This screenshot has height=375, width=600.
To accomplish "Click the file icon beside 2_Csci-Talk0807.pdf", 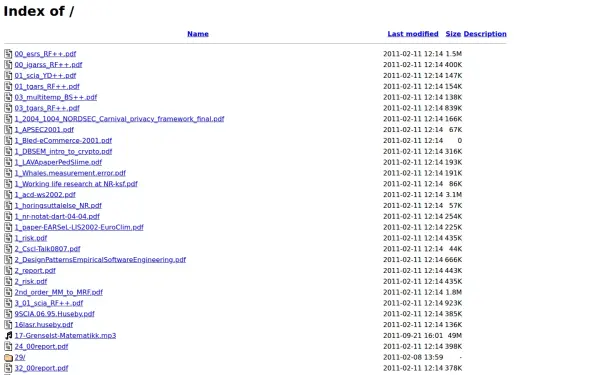I will pos(8,249).
